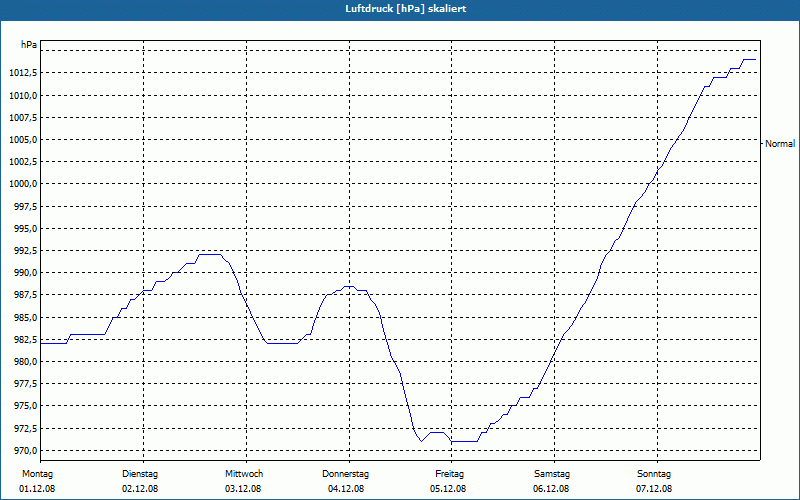
Task: Click the '1000,0' y-axis label
Action: pos(23,184)
